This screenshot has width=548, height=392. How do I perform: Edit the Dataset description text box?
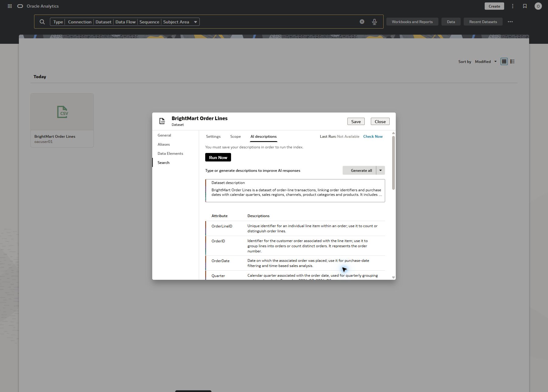pos(295,191)
